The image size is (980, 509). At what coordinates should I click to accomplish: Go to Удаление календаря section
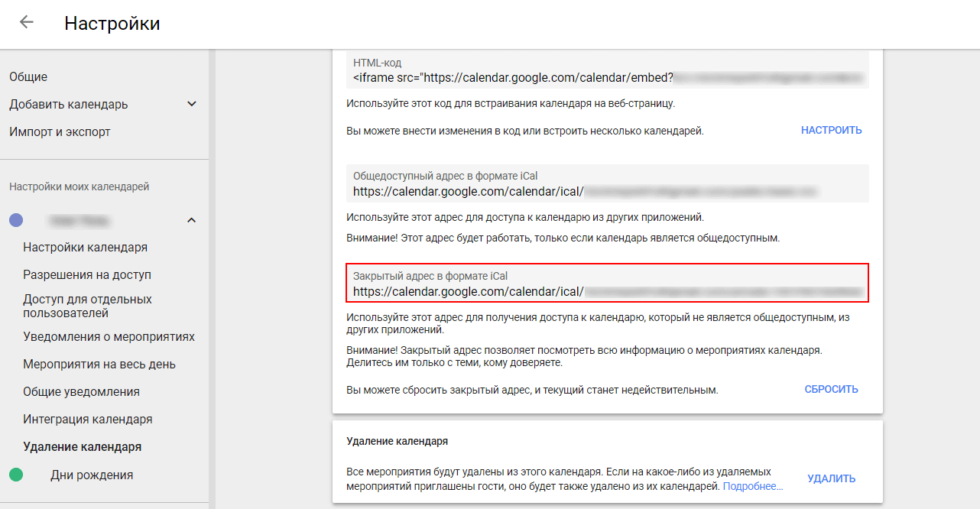click(82, 446)
